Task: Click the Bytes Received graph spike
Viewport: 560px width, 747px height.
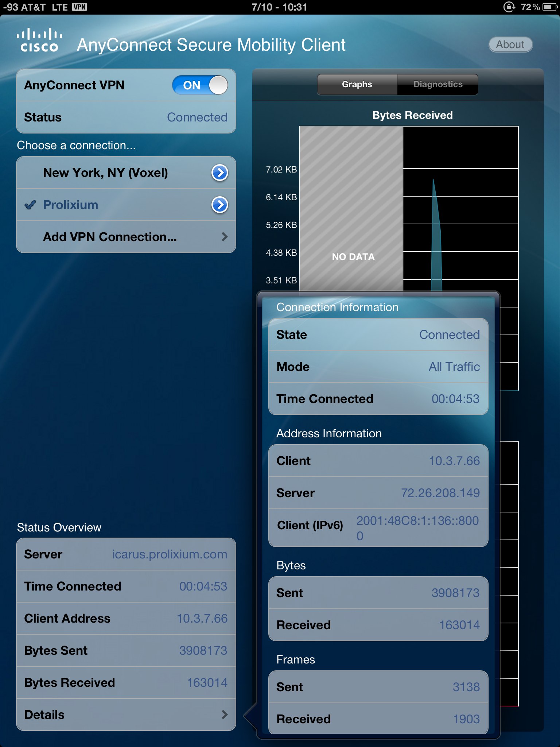Action: (x=436, y=235)
